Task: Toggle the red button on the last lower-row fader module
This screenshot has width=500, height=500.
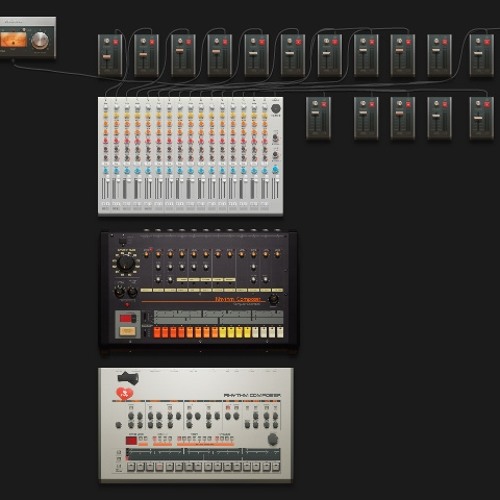Action: [x=487, y=105]
